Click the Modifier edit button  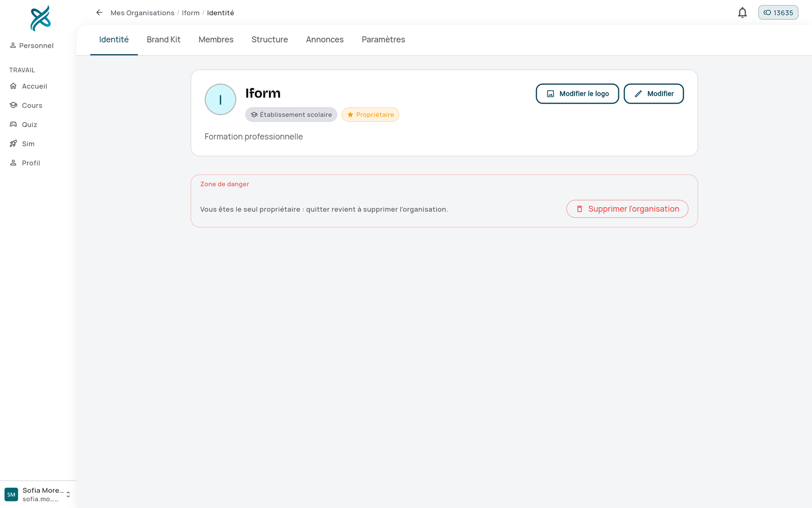click(x=654, y=93)
